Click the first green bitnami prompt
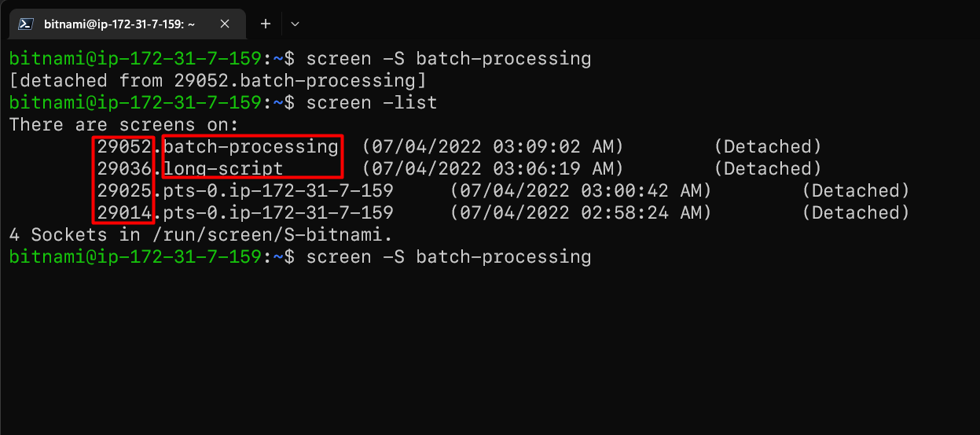980x435 pixels. [x=134, y=58]
